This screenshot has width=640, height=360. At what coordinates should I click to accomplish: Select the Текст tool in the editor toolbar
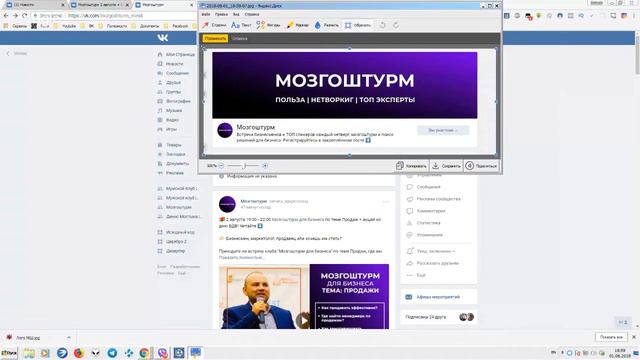point(241,25)
